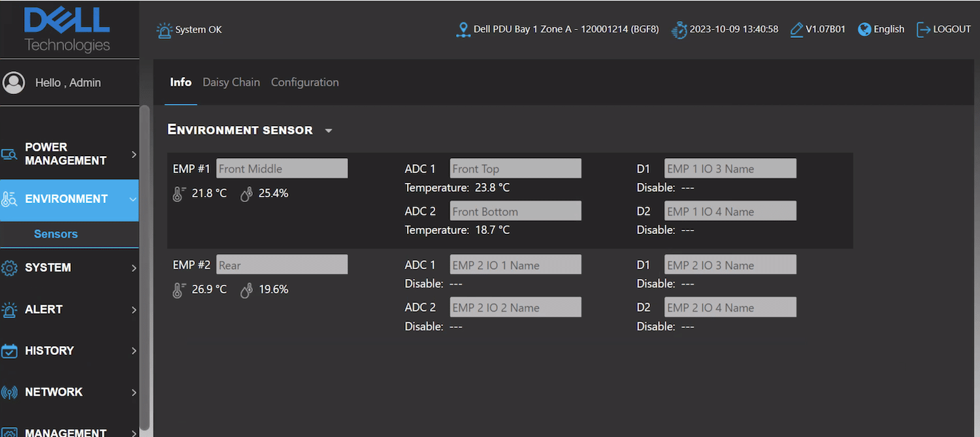
Task: Click the firmware version pencil icon
Action: click(796, 30)
